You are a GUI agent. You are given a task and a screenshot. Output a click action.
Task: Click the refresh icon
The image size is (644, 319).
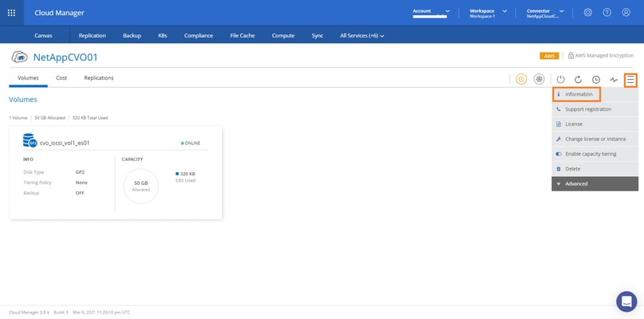[578, 79]
